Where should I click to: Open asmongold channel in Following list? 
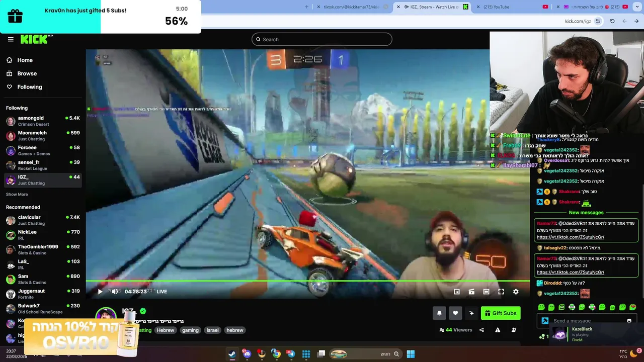click(x=43, y=121)
